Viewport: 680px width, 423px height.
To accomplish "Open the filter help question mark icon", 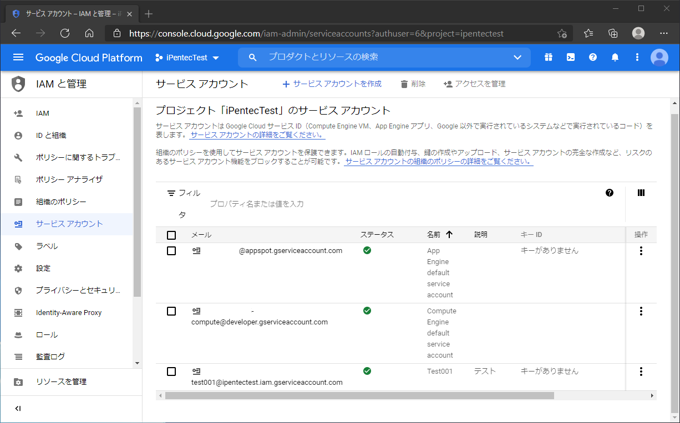I will coord(609,193).
